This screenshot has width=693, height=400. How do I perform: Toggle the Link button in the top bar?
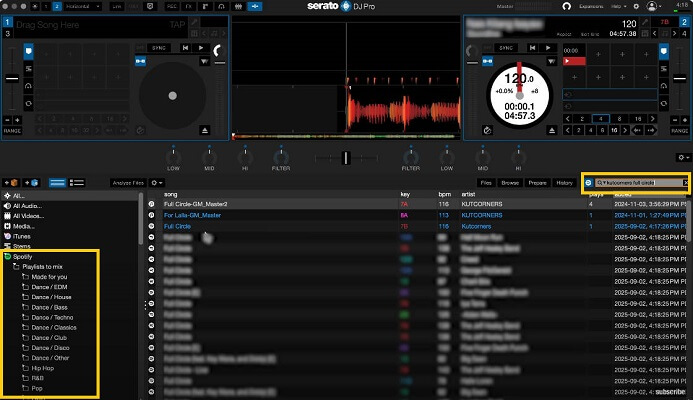117,6
